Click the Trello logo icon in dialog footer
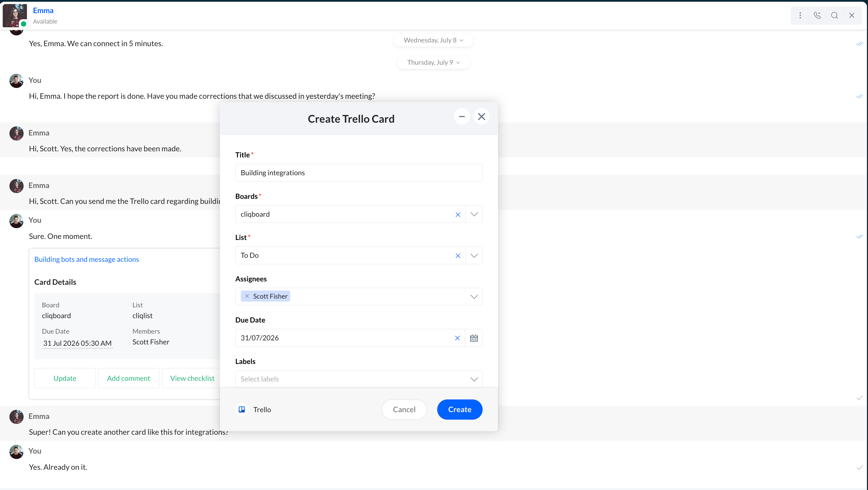The image size is (868, 490). 242,409
